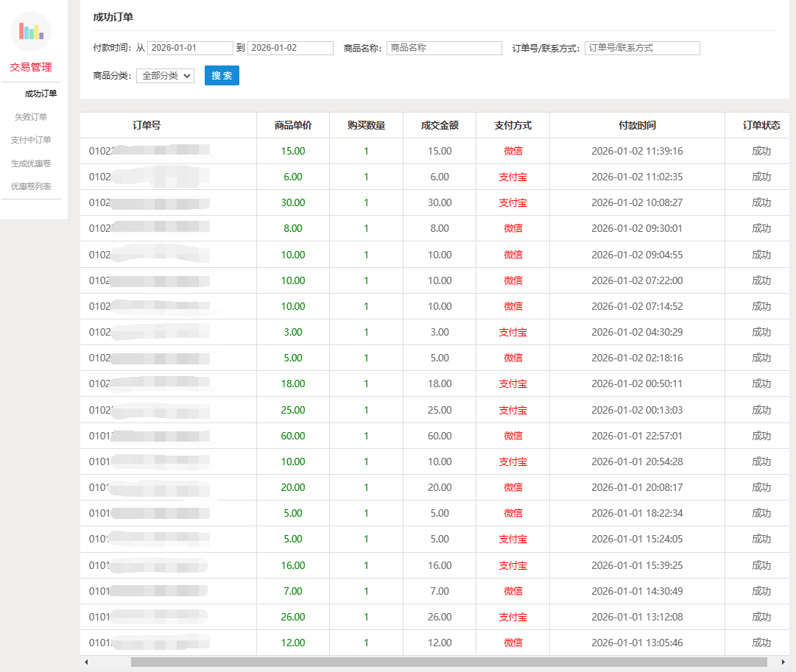796x672 pixels.
Task: Open the 支付中订单 page
Action: pyautogui.click(x=31, y=140)
